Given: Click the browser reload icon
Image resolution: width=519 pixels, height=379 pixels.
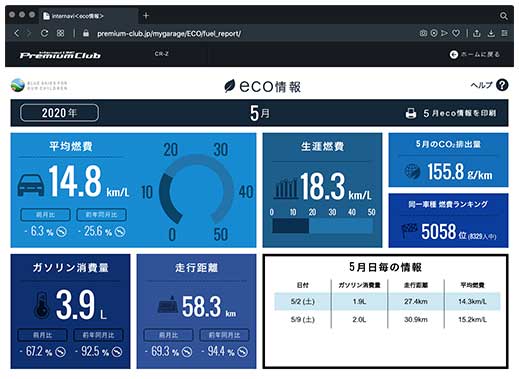Looking at the screenshot, I should [44, 33].
